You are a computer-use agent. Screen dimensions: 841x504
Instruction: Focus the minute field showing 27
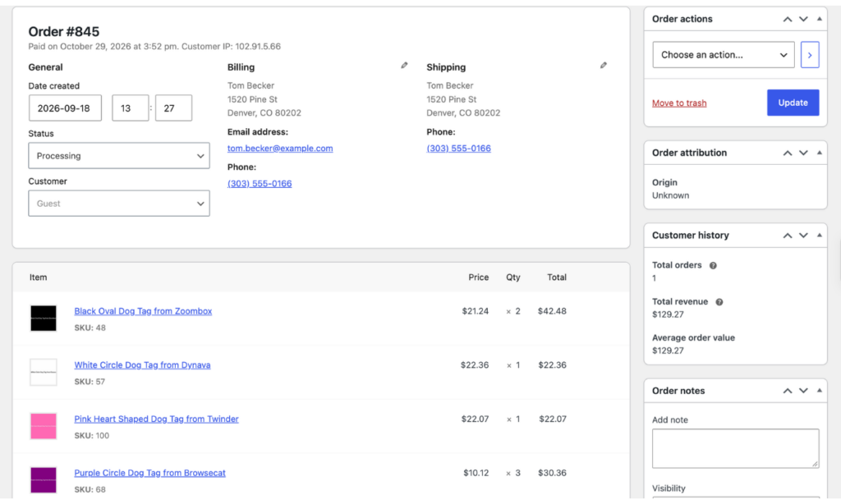[173, 108]
